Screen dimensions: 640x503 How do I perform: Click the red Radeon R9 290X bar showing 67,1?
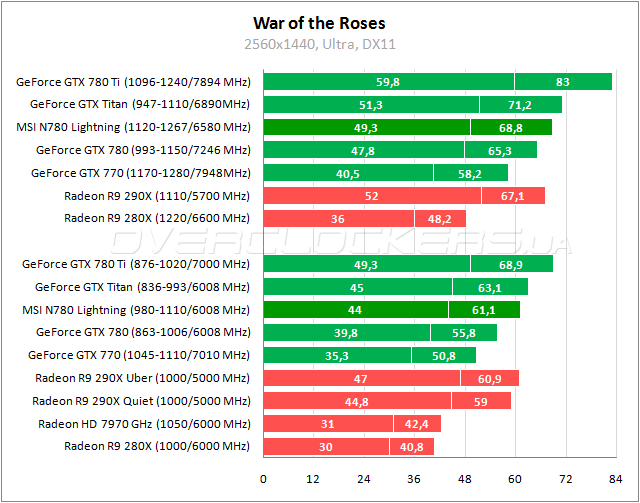click(513, 195)
